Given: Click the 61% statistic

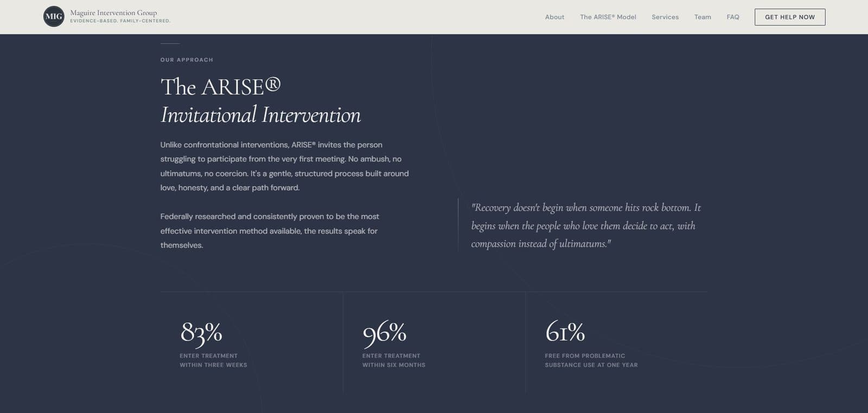Looking at the screenshot, I should tap(565, 332).
